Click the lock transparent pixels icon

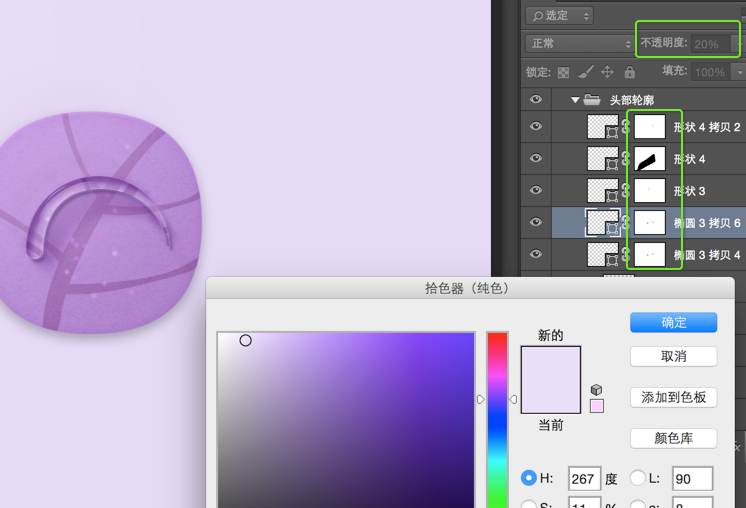563,72
